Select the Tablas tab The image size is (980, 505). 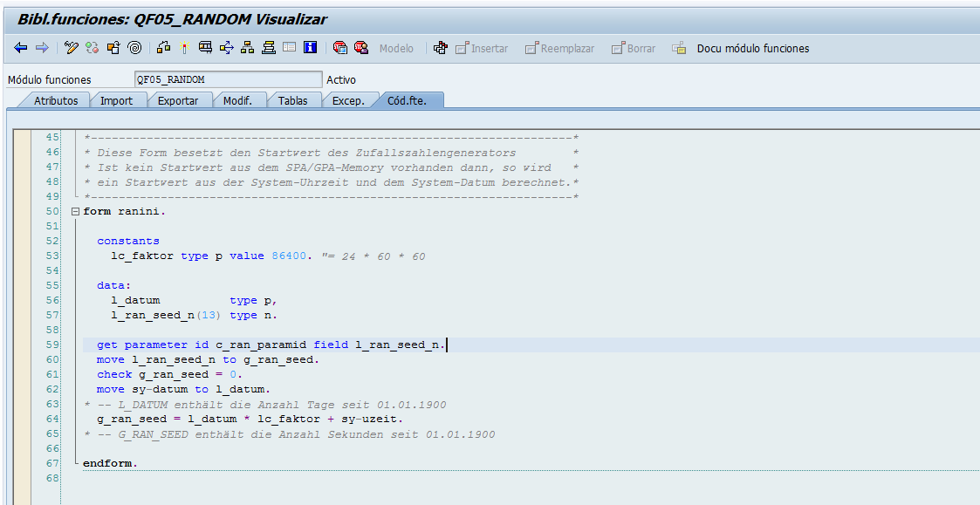pos(292,100)
